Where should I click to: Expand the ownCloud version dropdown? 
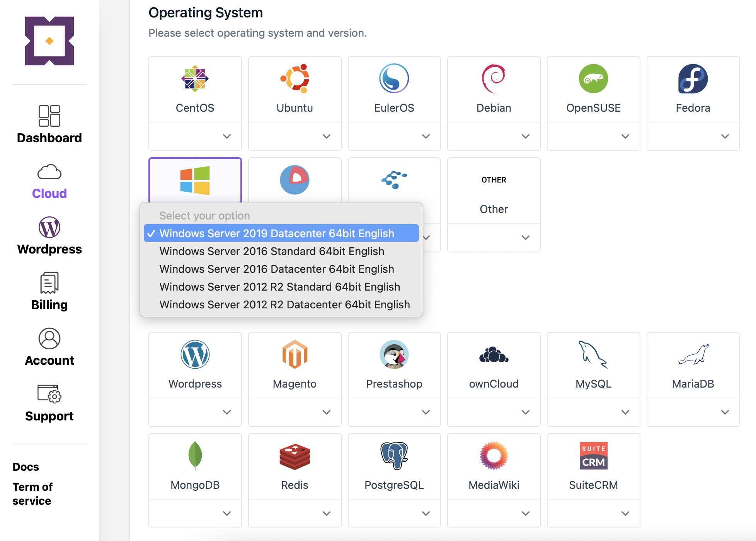click(x=494, y=412)
